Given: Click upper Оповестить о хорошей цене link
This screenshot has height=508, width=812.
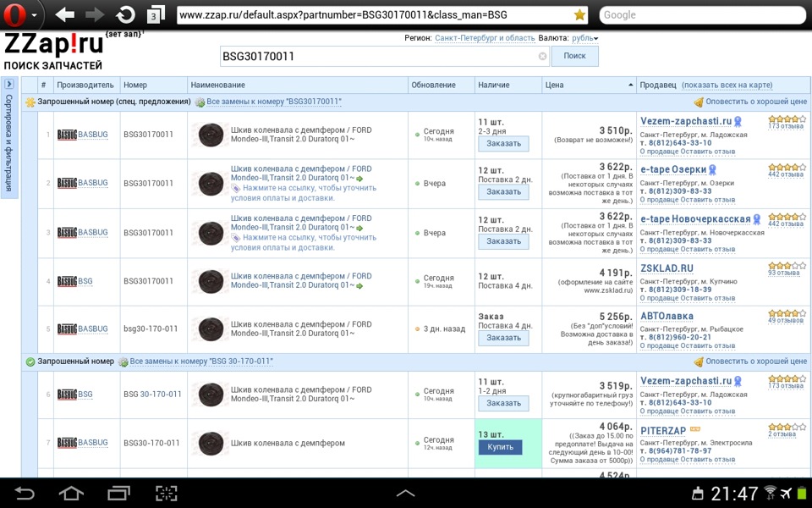Looking at the screenshot, I should 756,102.
